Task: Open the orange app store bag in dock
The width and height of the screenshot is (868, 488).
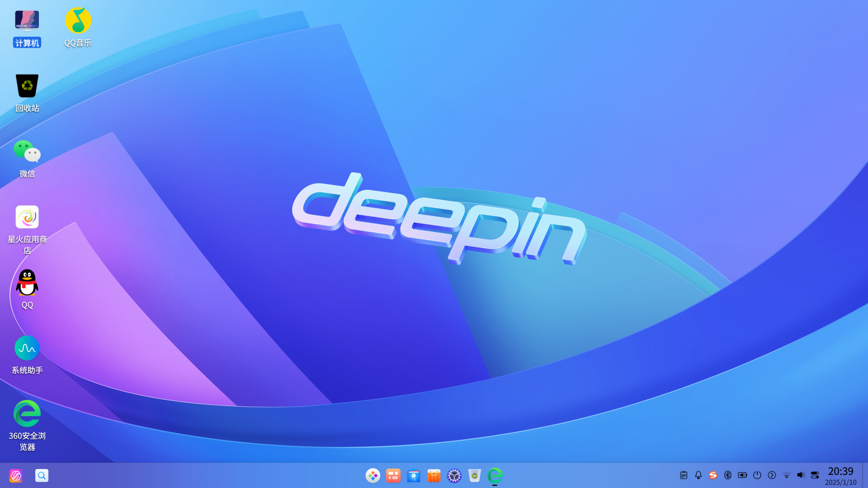Action: coord(434,475)
